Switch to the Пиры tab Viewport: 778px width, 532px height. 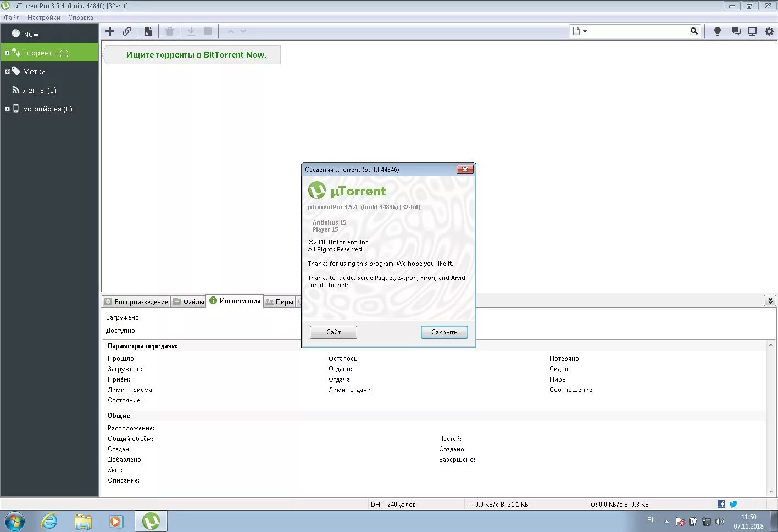click(x=280, y=301)
